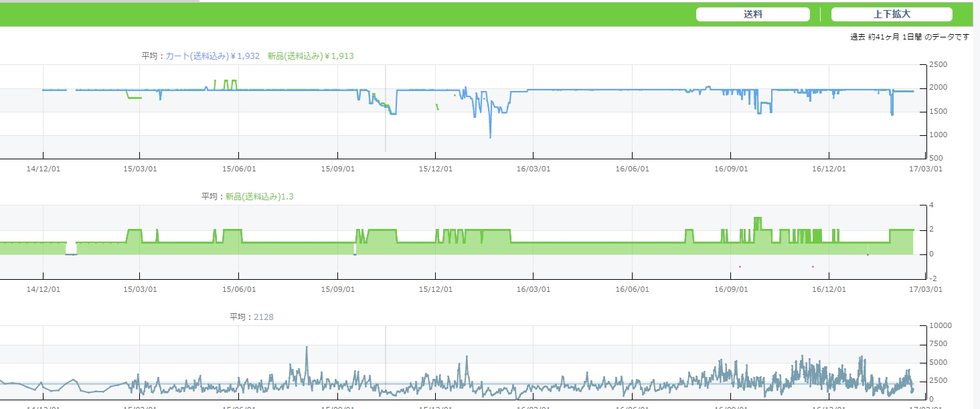
Task: Click the 新品(送料込み)1.3 legend label
Action: (x=260, y=197)
